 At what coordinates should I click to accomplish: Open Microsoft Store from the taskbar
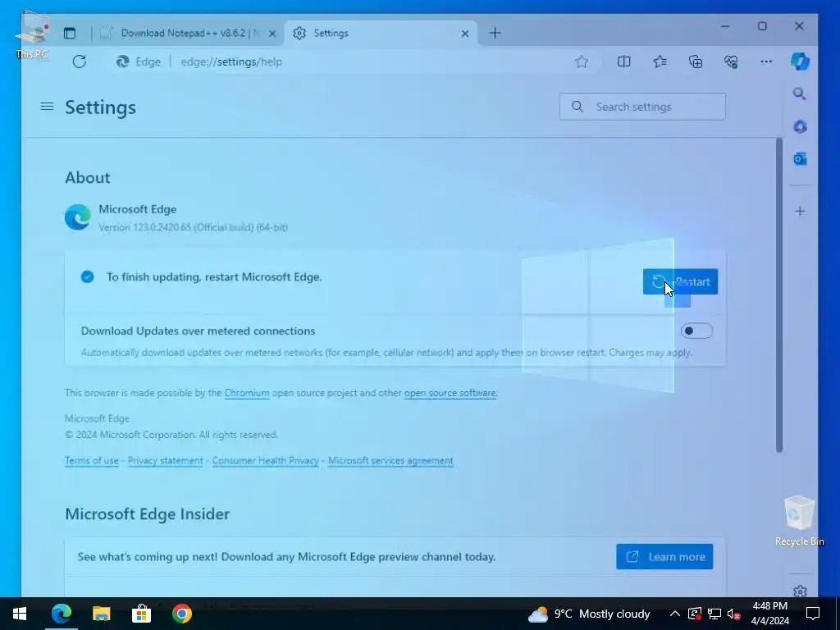(x=141, y=614)
